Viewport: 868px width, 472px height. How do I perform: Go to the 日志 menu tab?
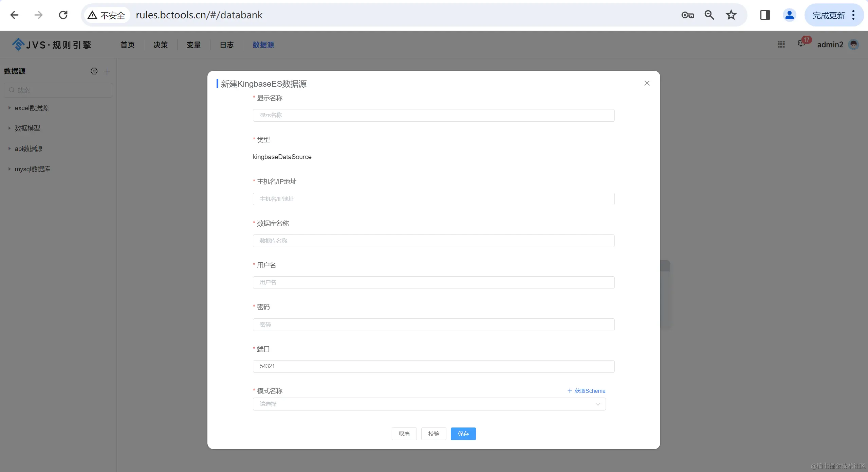tap(226, 45)
